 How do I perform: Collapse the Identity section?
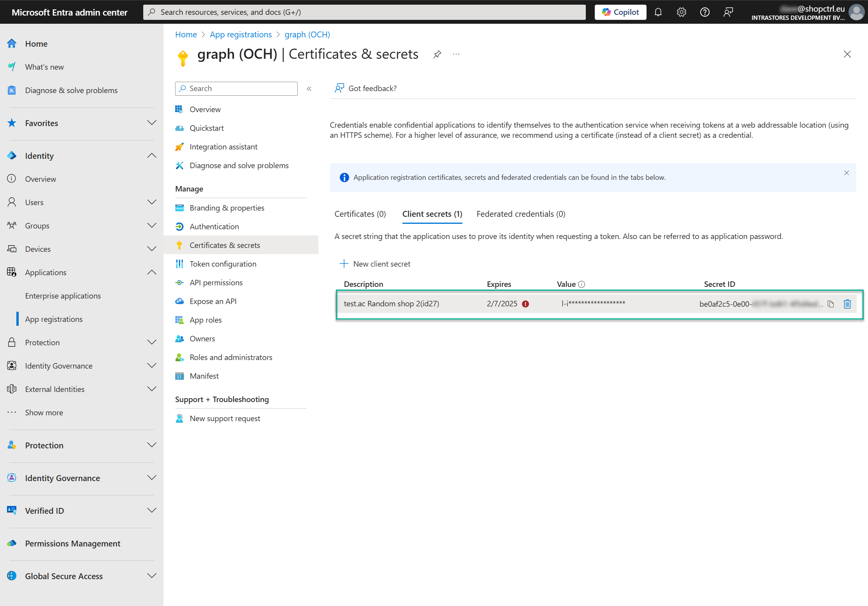152,156
